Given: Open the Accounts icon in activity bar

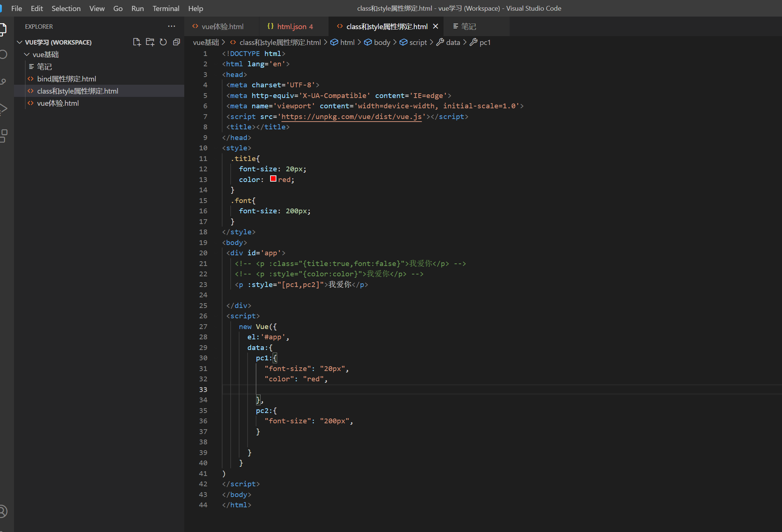Looking at the screenshot, I should 3,511.
